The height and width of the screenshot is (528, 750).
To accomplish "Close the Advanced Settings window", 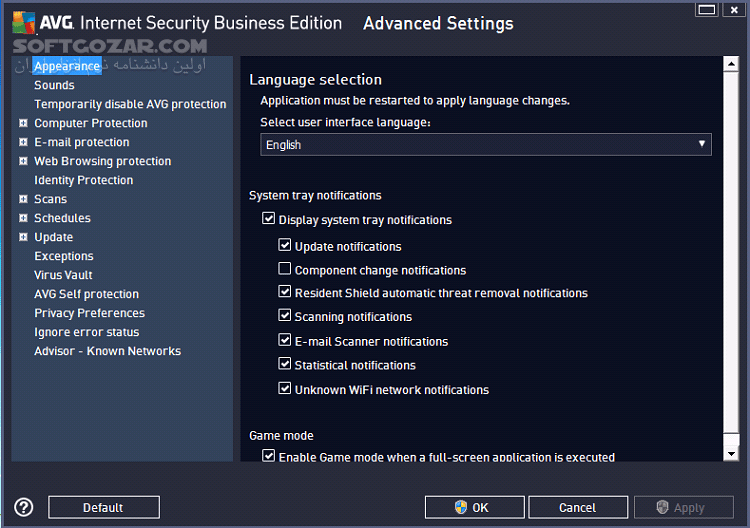I will [x=734, y=10].
